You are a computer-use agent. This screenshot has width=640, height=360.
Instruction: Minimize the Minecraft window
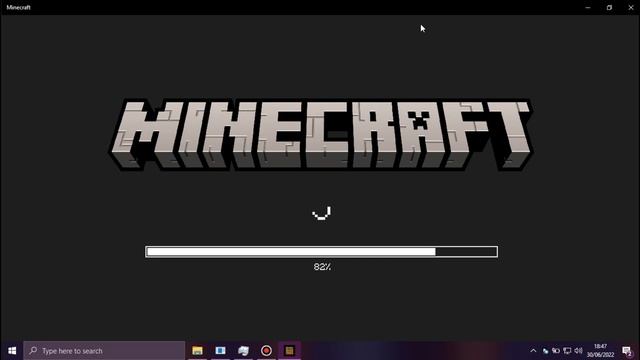pos(588,7)
